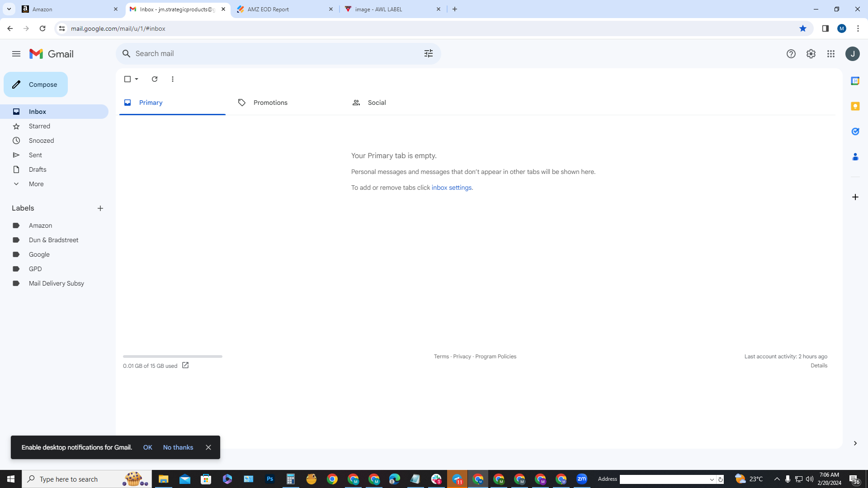
Task: Click the address bar URL
Action: point(118,28)
